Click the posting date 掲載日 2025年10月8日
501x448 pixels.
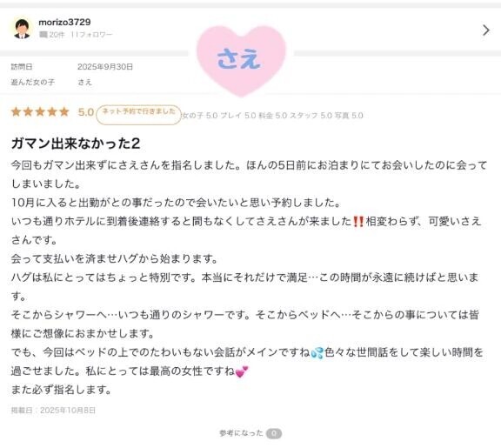pos(53,411)
